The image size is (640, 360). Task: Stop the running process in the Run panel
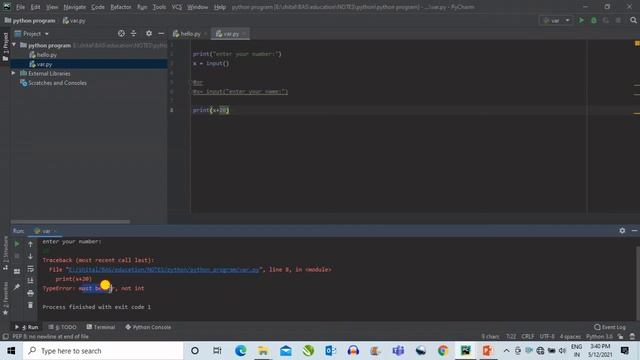click(x=17, y=256)
